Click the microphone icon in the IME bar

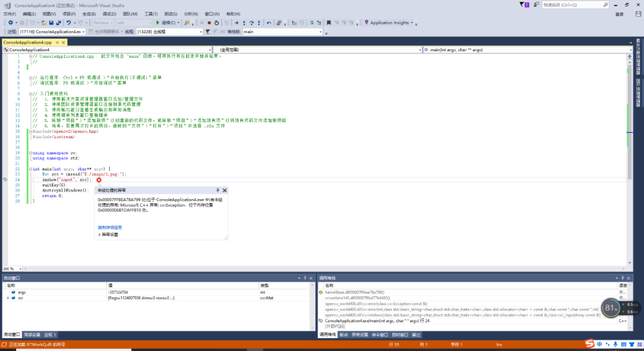pos(615,344)
